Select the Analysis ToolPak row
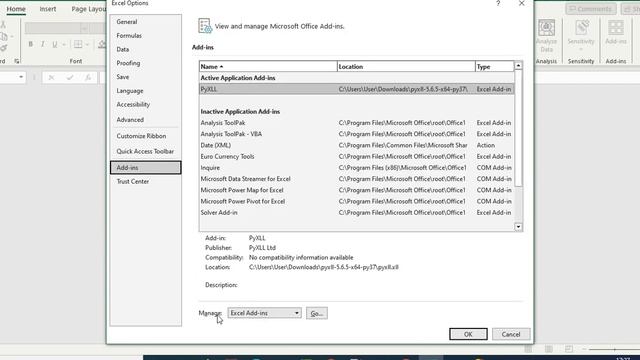 [356, 122]
